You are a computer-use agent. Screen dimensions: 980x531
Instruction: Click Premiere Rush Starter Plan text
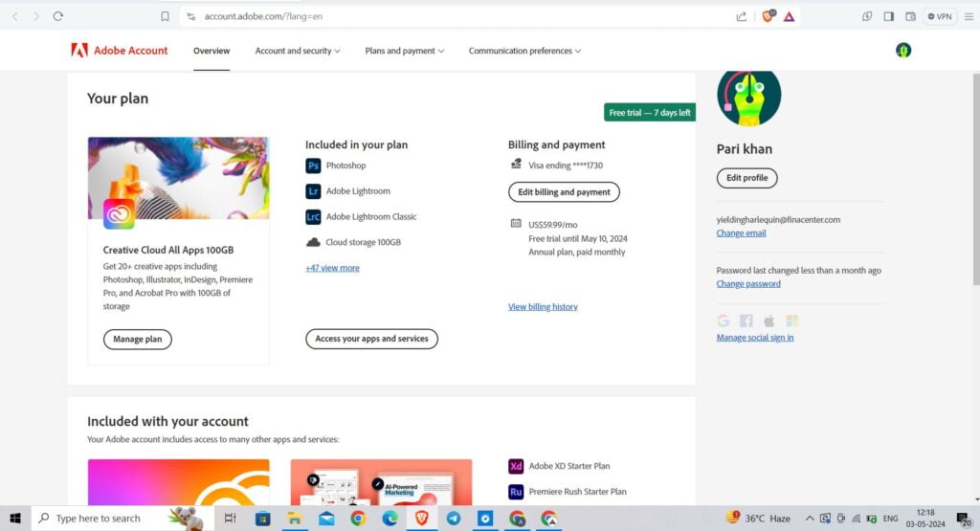click(577, 492)
